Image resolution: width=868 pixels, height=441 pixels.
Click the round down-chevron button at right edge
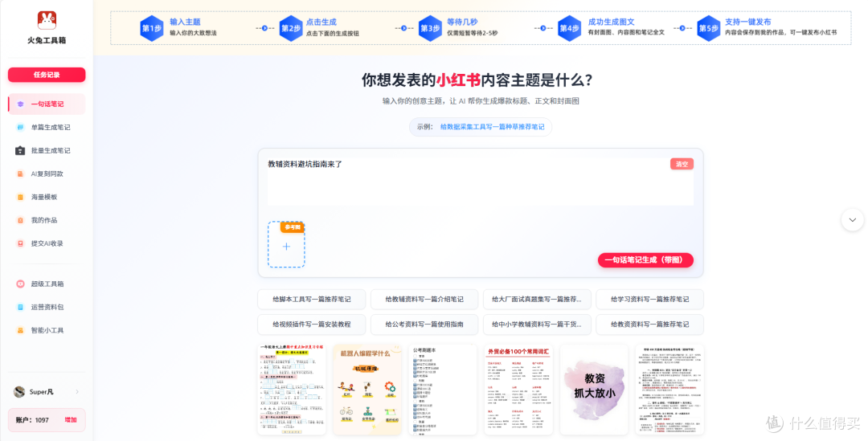pyautogui.click(x=853, y=219)
